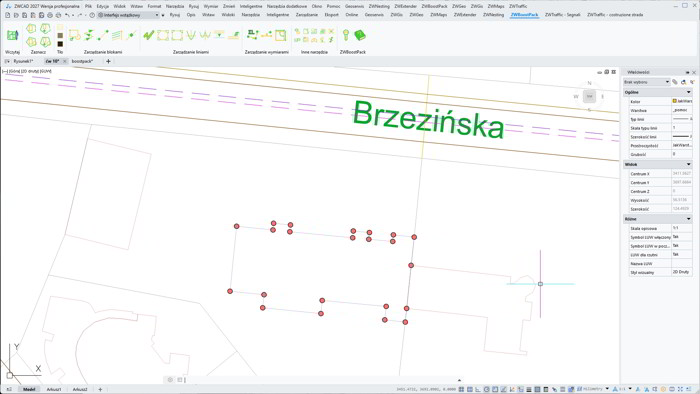Click the Undo arrow icon
Screen dimensions: 700x394
coord(67,15)
